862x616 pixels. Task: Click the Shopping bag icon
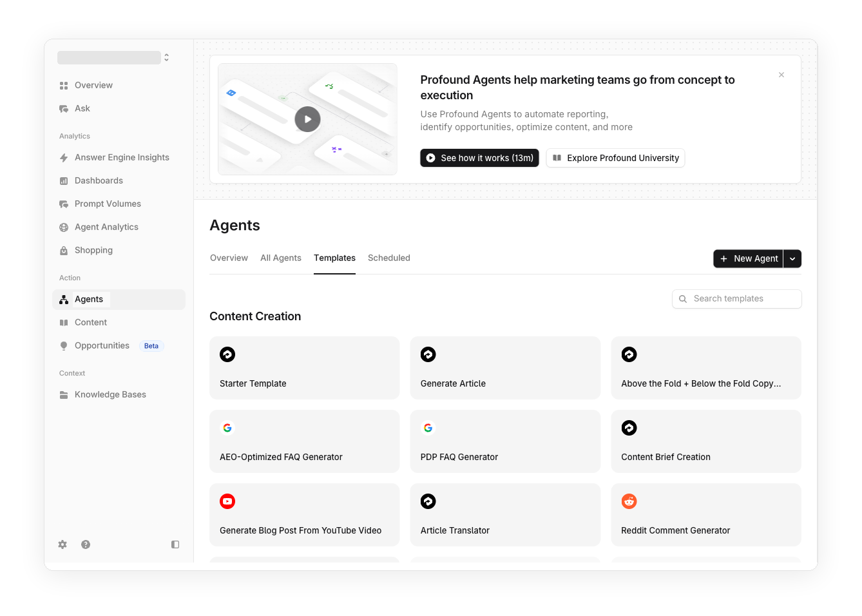(64, 251)
